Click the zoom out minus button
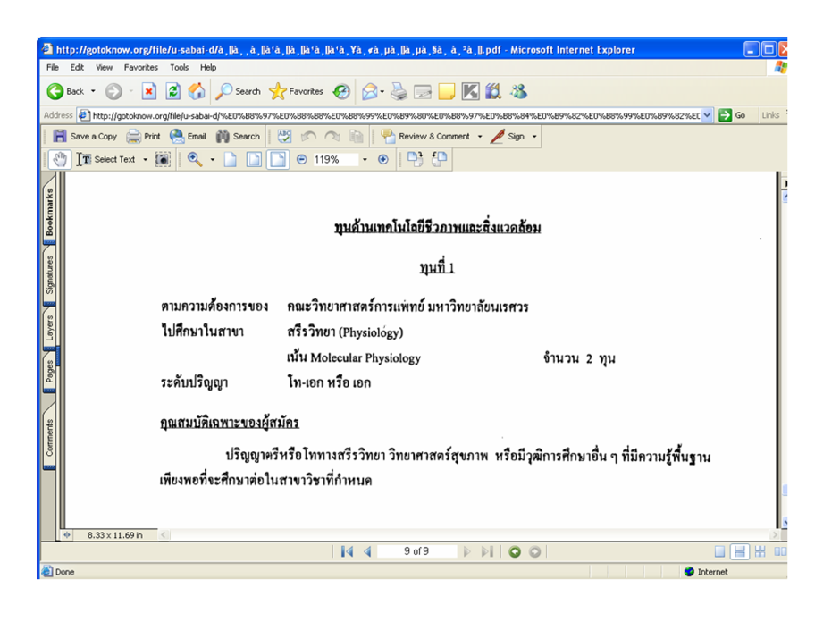Viewport: 840px width, 630px height. tap(302, 159)
